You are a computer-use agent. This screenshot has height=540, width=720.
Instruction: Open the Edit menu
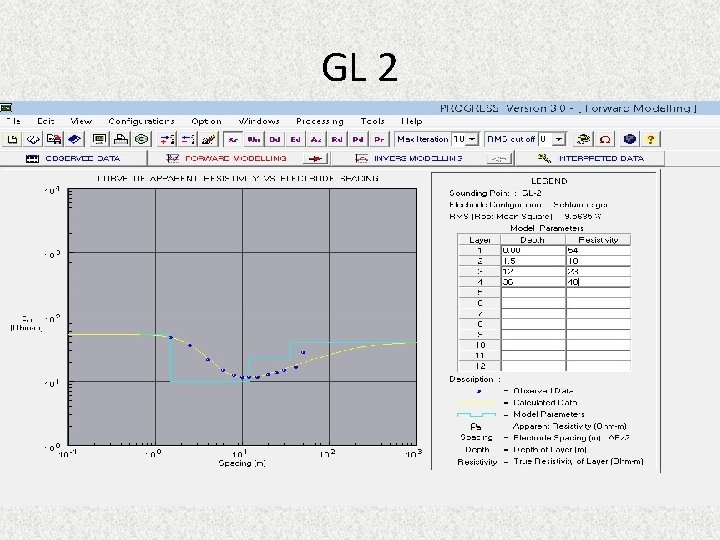click(45, 121)
